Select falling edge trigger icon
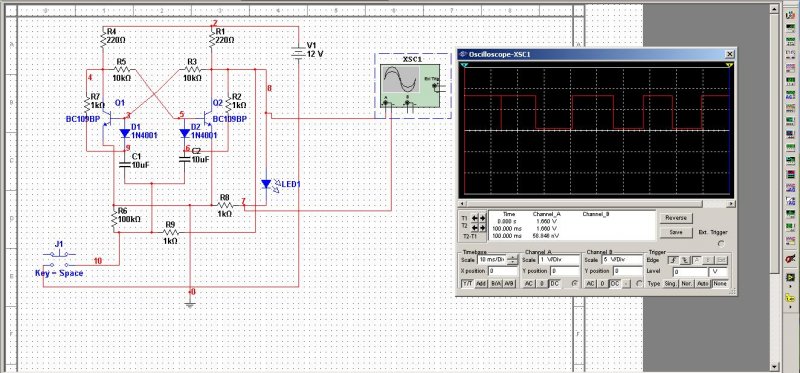The image size is (800, 373). (x=684, y=260)
